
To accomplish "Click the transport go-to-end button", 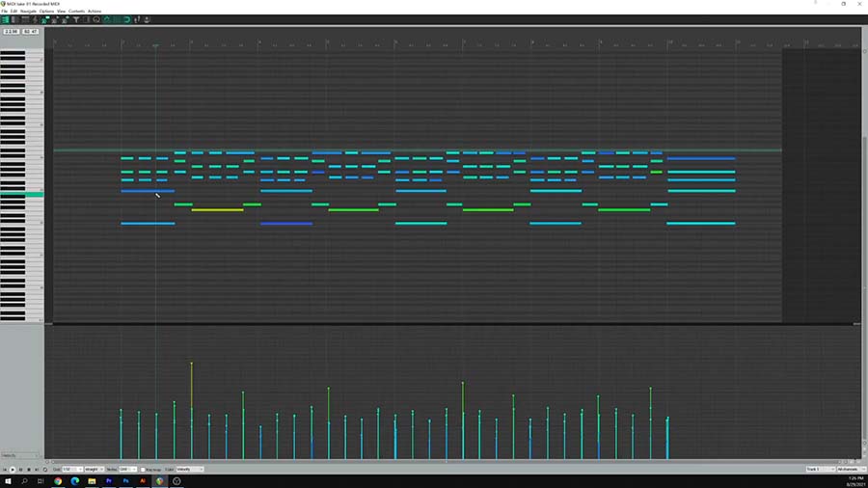I will coord(37,470).
